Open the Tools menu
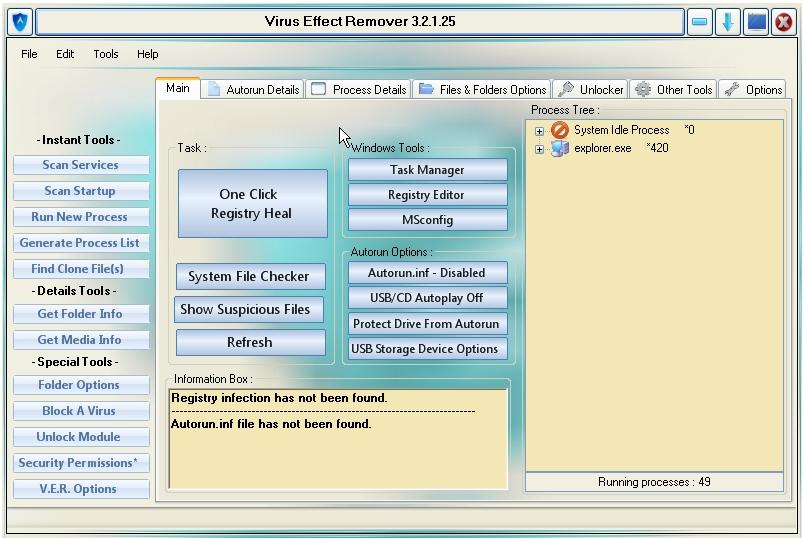The width and height of the screenshot is (804, 539). click(x=106, y=54)
